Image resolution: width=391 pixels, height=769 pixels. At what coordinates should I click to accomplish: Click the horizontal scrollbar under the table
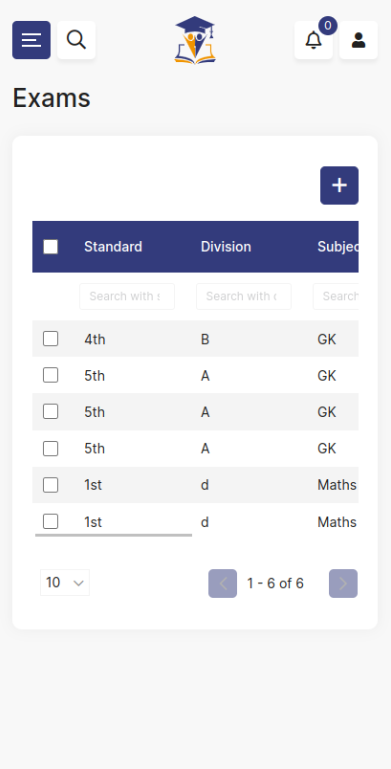pyautogui.click(x=113, y=535)
